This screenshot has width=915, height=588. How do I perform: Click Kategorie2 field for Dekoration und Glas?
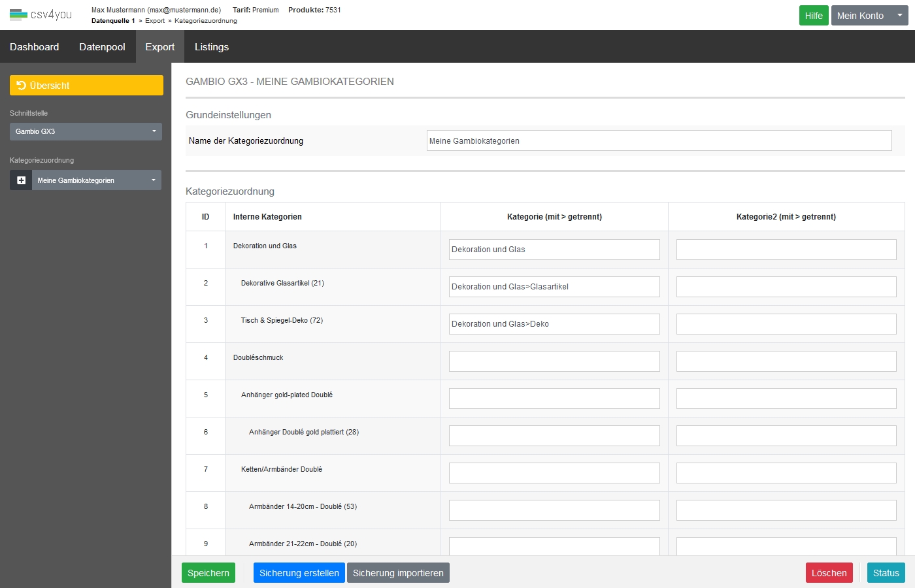click(x=786, y=250)
